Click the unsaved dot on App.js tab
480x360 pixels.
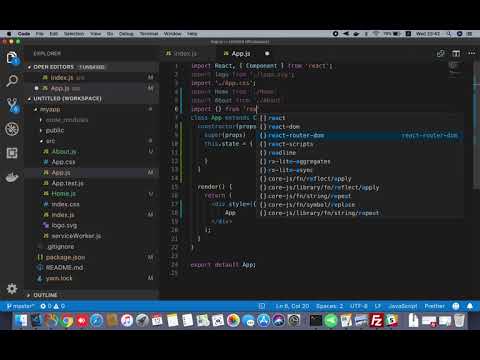(267, 53)
